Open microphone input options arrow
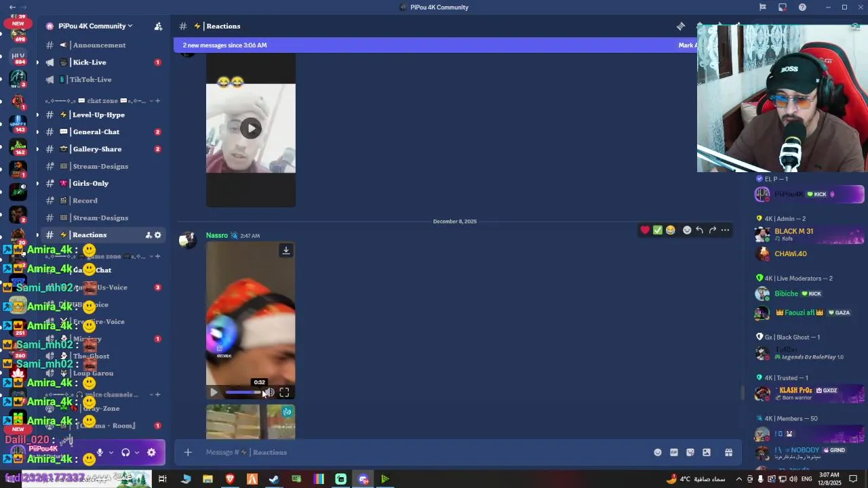 point(111,452)
